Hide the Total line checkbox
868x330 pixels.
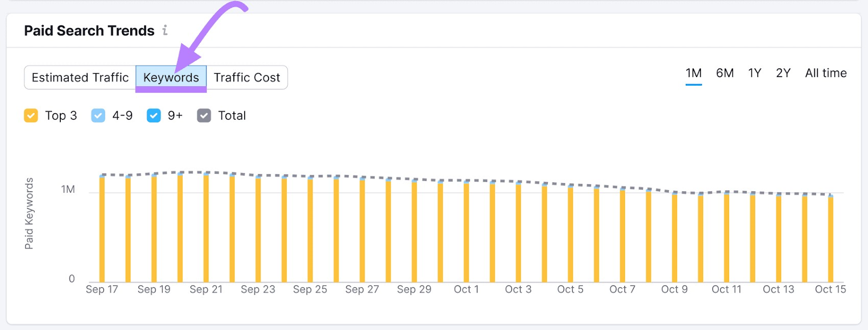204,115
